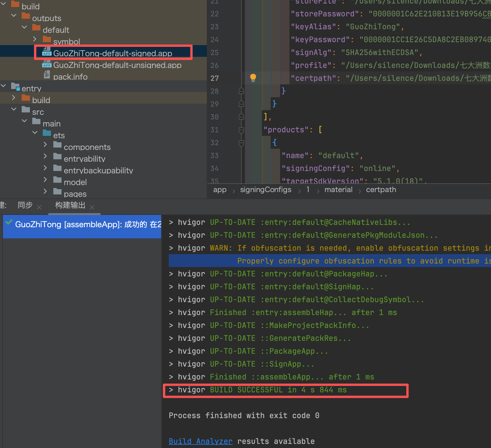The width and height of the screenshot is (491, 448).
Task: Click breadcrumb index 1 item
Action: pyautogui.click(x=308, y=190)
